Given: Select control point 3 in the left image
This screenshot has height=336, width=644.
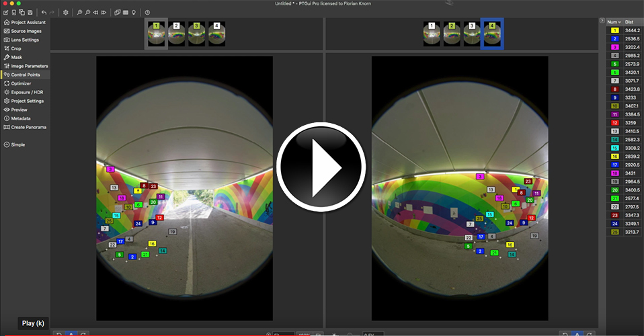Looking at the screenshot, I should 110,169.
